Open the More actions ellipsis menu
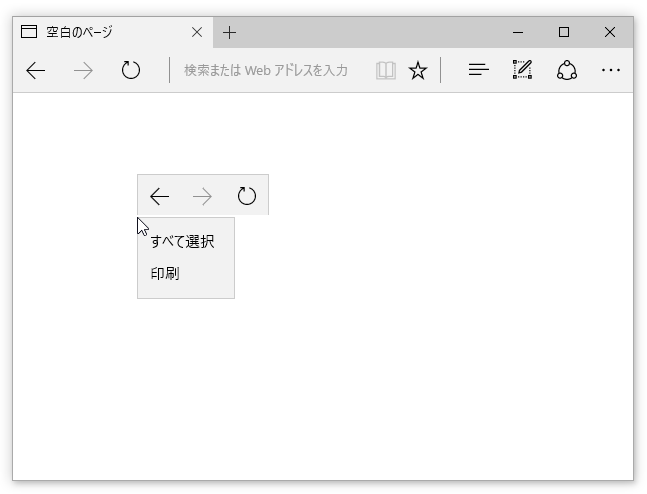 tap(611, 70)
